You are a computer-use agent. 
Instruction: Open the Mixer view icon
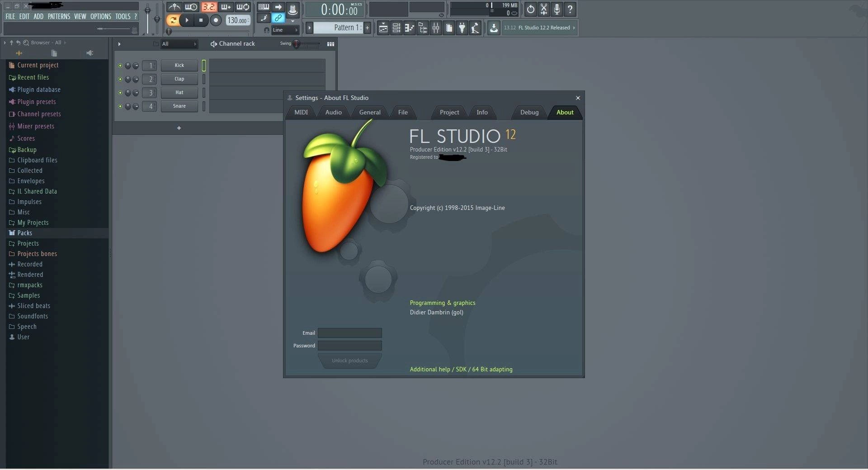(x=436, y=28)
